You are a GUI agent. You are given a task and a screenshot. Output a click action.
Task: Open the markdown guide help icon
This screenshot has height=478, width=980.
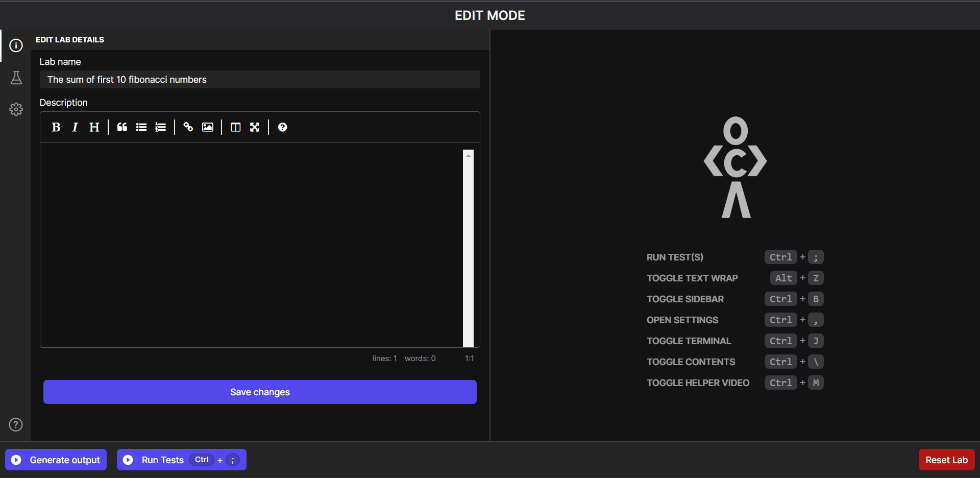[282, 127]
